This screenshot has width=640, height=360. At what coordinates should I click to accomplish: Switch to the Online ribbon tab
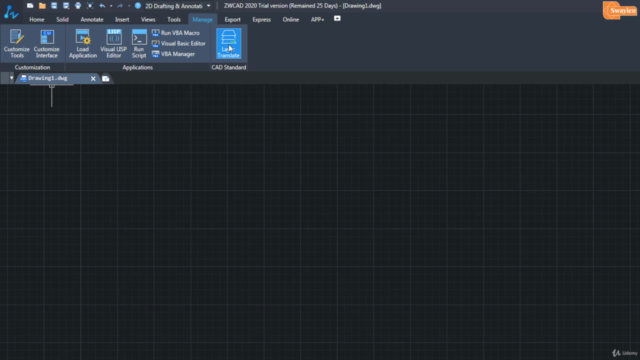pos(291,19)
